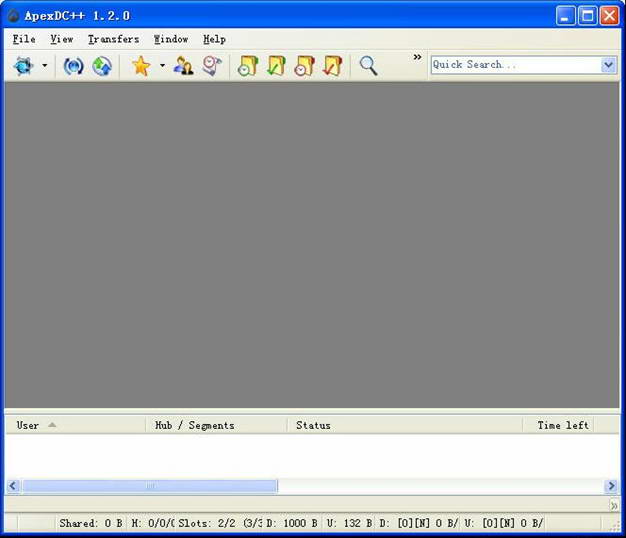Screen dimensions: 626x538
Task: Open the Help menu
Action: coord(214,39)
